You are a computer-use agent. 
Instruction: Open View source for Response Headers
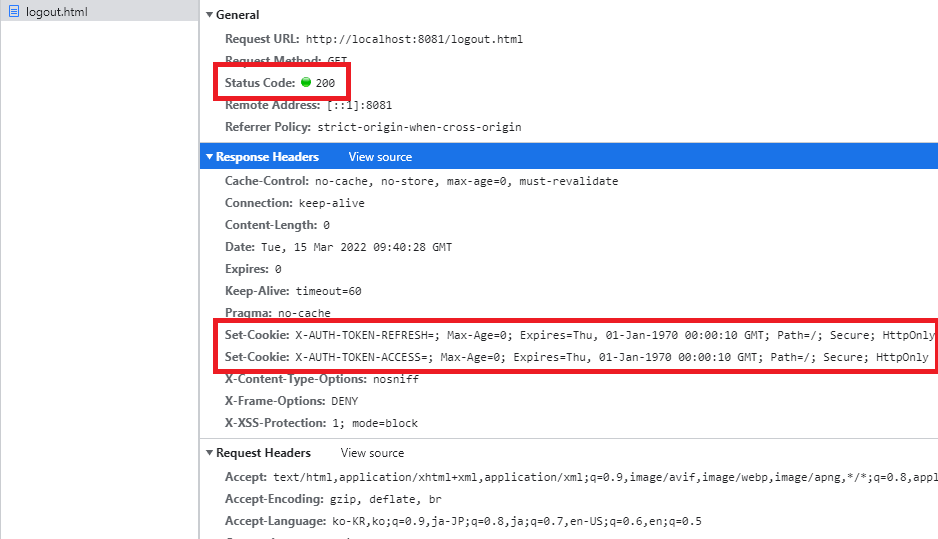(x=380, y=157)
